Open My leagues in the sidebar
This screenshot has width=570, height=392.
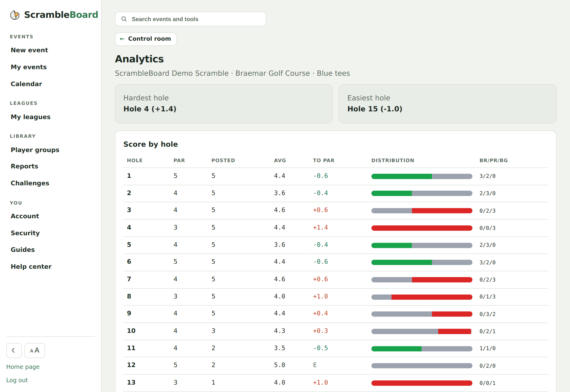(31, 117)
